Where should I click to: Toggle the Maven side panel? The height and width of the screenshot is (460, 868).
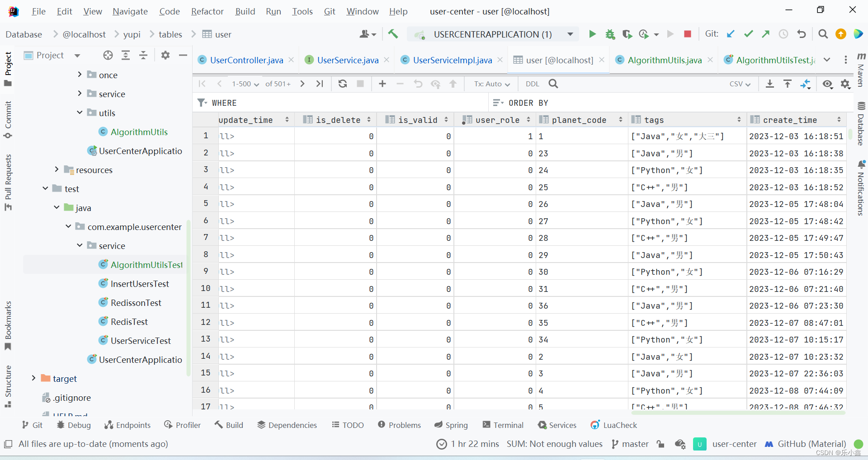click(861, 70)
